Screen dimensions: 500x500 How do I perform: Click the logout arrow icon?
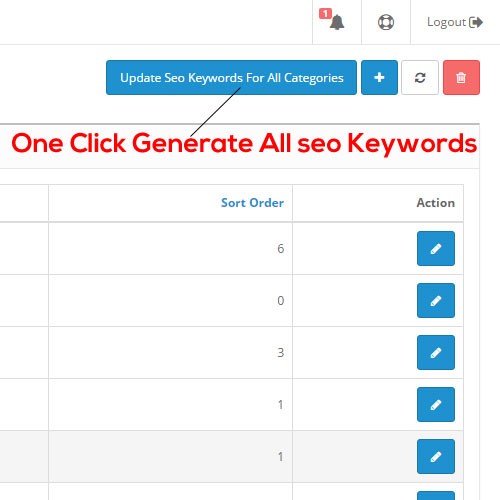click(476, 22)
